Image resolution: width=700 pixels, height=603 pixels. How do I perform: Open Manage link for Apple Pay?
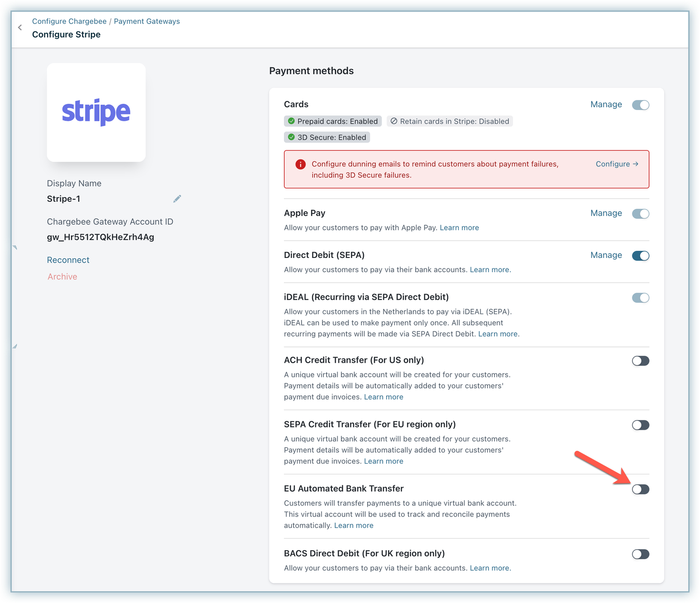coord(606,213)
